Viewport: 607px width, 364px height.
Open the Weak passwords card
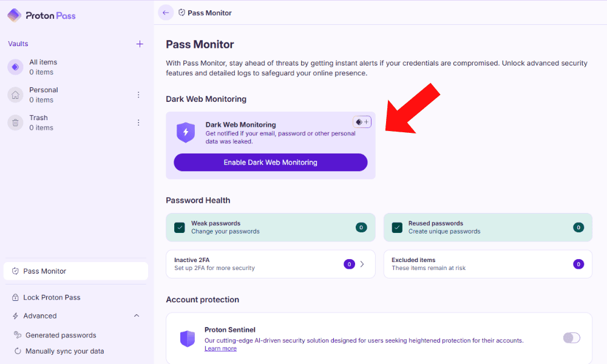(270, 227)
